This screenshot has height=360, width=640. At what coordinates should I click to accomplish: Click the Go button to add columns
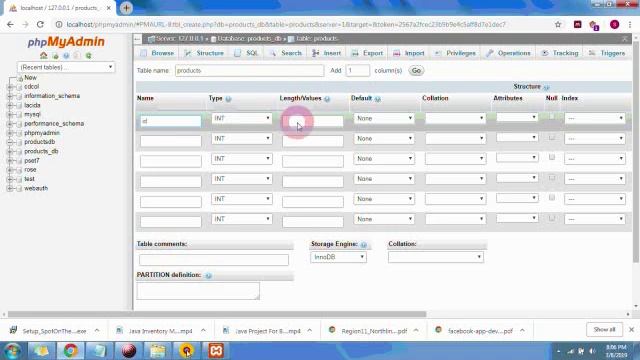pos(416,71)
